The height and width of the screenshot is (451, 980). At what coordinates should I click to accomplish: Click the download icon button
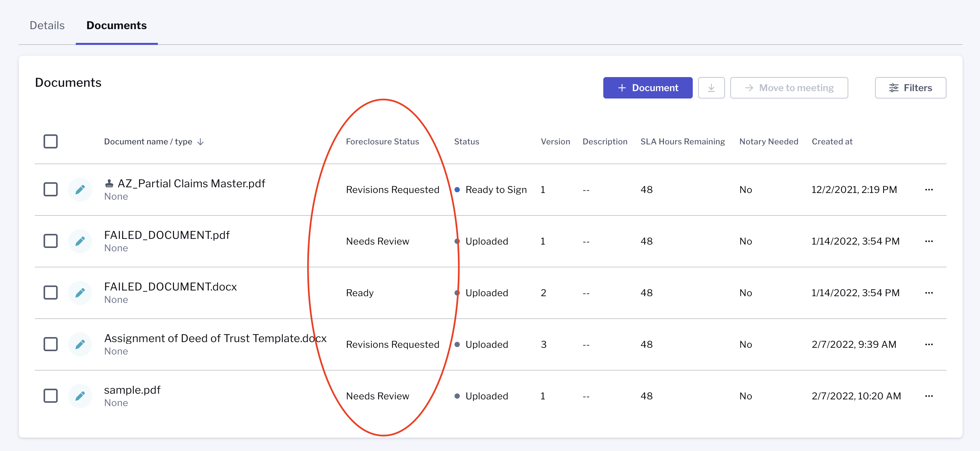point(711,88)
